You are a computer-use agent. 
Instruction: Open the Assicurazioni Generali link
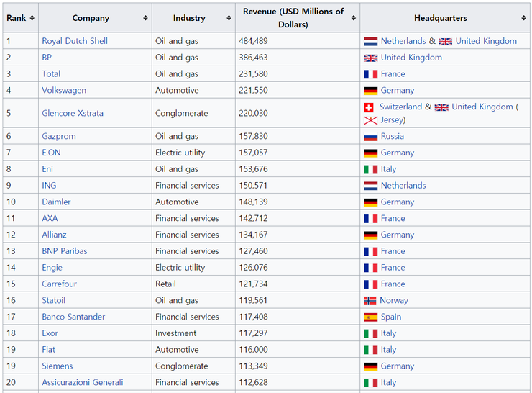[x=82, y=382]
